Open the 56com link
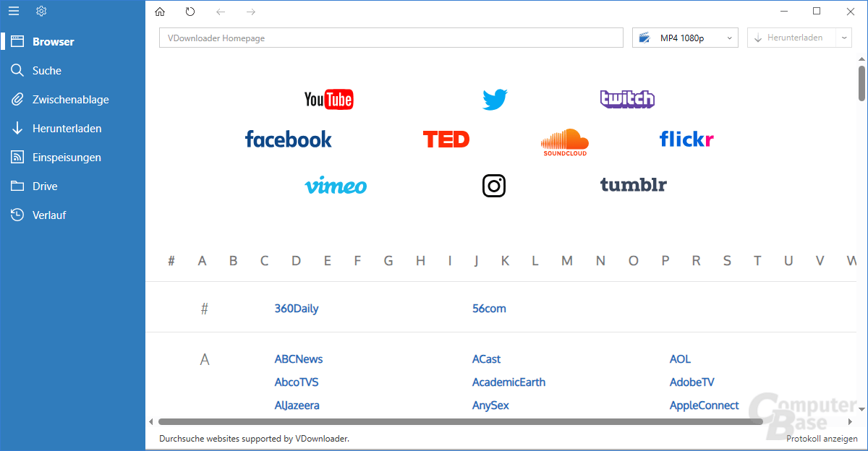 [x=490, y=309]
